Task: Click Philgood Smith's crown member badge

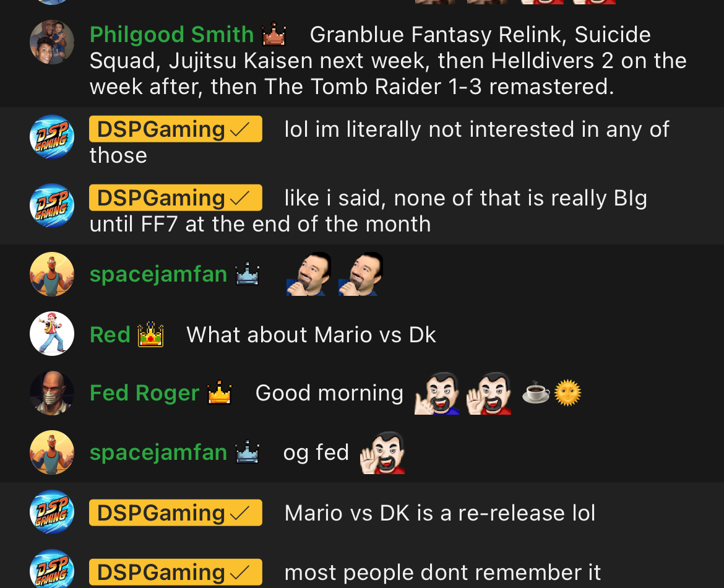Action: (274, 34)
